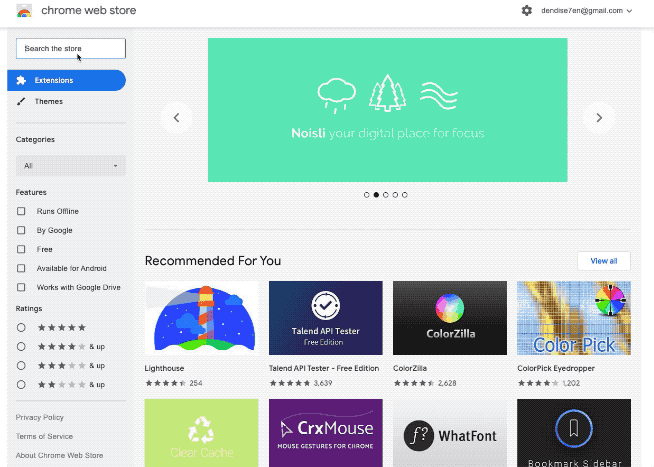Switch to the Themes section
Screen dimensions: 654x467
pyautogui.click(x=48, y=101)
